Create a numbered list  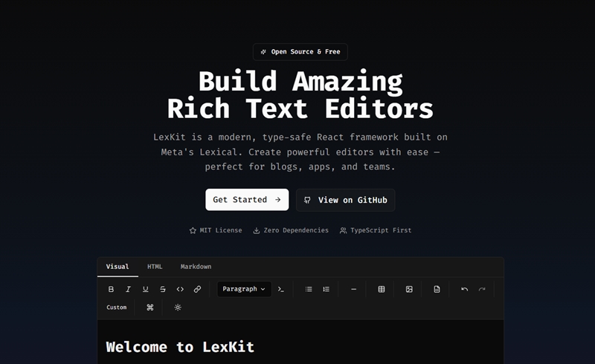[326, 289]
